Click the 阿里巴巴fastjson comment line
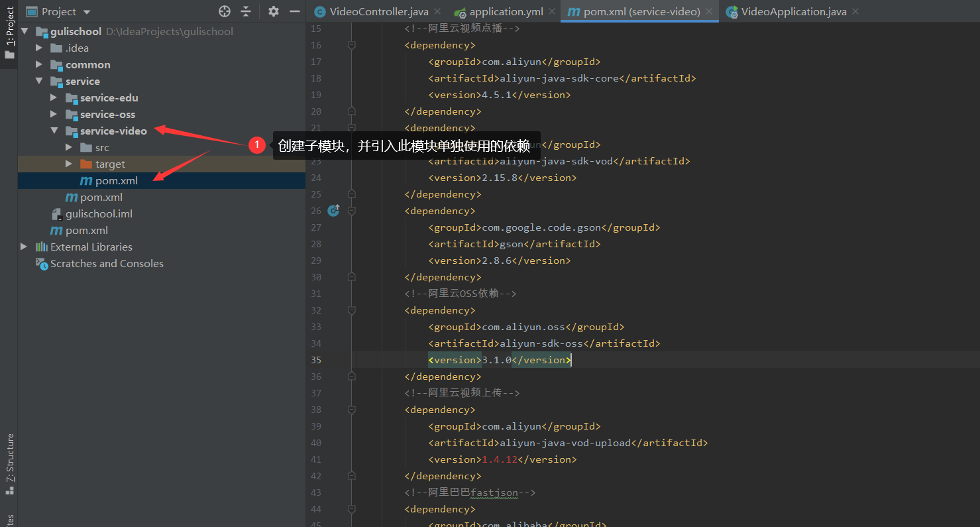Image resolution: width=980 pixels, height=527 pixels. click(470, 493)
